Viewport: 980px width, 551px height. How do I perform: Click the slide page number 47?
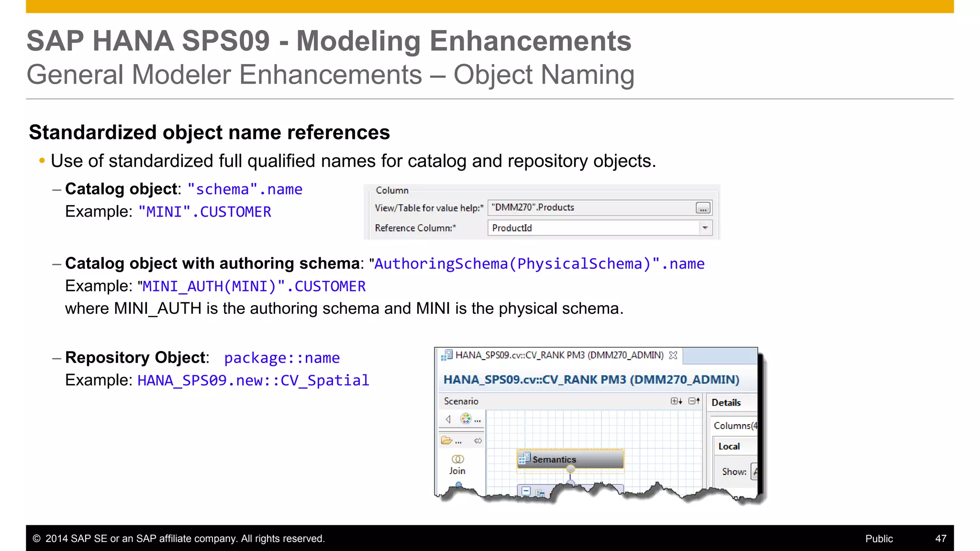point(941,539)
